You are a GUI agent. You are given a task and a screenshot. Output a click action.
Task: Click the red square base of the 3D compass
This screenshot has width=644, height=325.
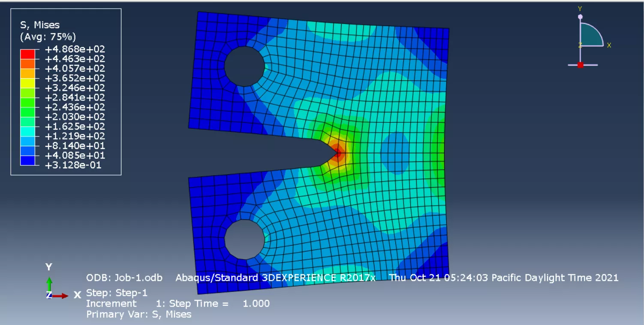[580, 65]
